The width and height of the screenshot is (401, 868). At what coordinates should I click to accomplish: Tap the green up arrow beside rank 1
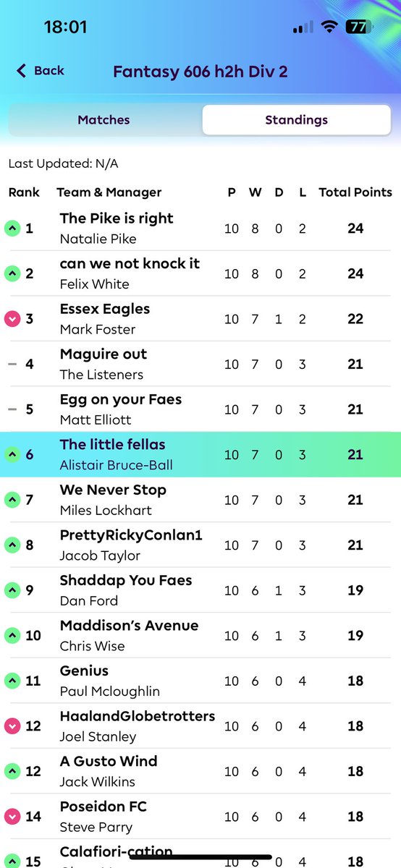(12, 229)
